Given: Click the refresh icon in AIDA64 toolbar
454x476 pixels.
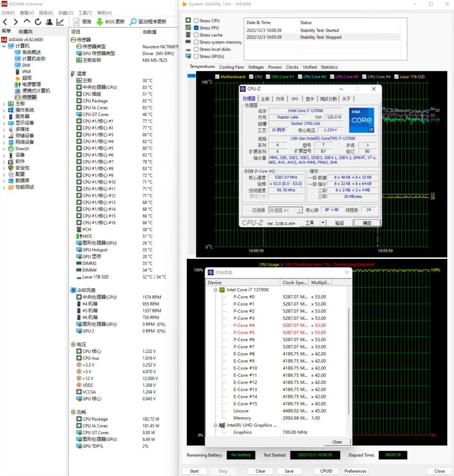Looking at the screenshot, I should (38, 22).
